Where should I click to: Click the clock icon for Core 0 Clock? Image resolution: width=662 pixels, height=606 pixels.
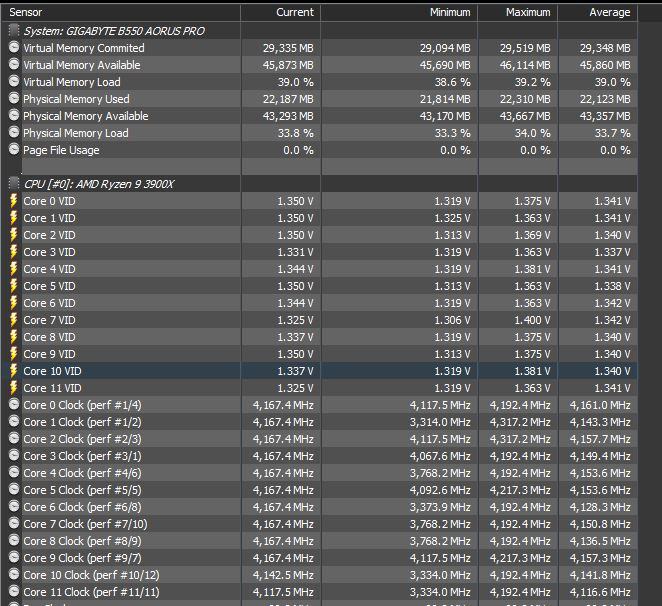point(14,404)
